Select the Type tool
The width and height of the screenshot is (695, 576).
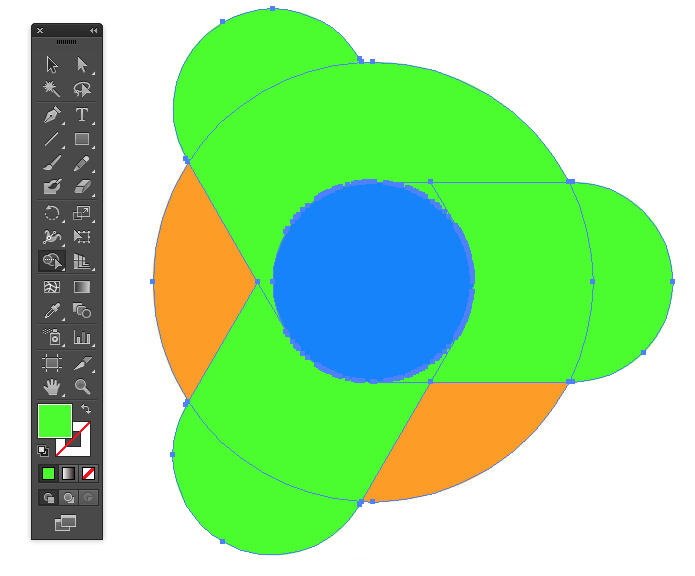pyautogui.click(x=82, y=115)
